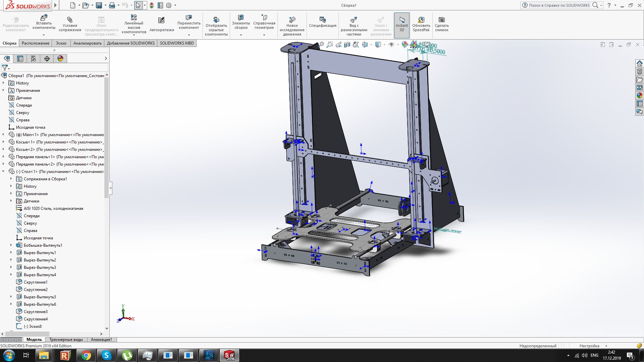Click in the SOLIDWORKS help search field
Image resolution: width=644 pixels, height=362 pixels.
559,5
